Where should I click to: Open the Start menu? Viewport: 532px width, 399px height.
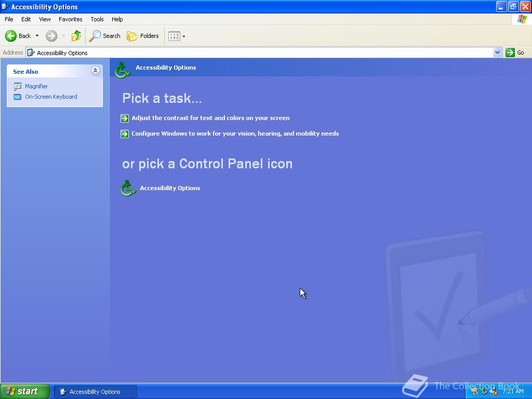click(x=25, y=391)
